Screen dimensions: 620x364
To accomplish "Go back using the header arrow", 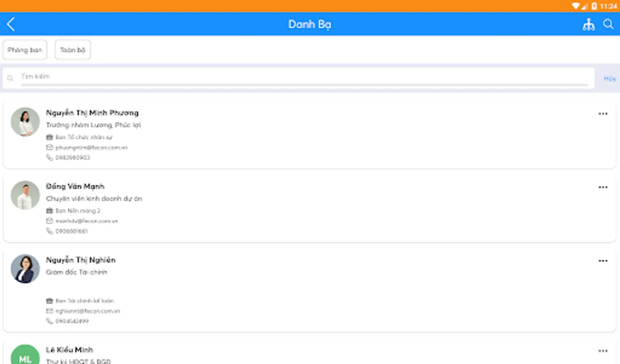I will (11, 24).
